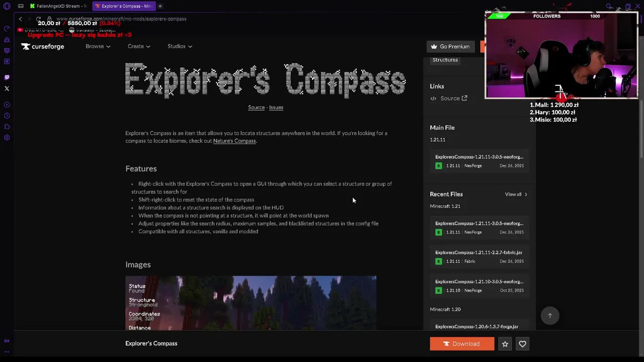The image size is (644, 362).
Task: Open the Opera GX main menu logo
Action: [7, 6]
